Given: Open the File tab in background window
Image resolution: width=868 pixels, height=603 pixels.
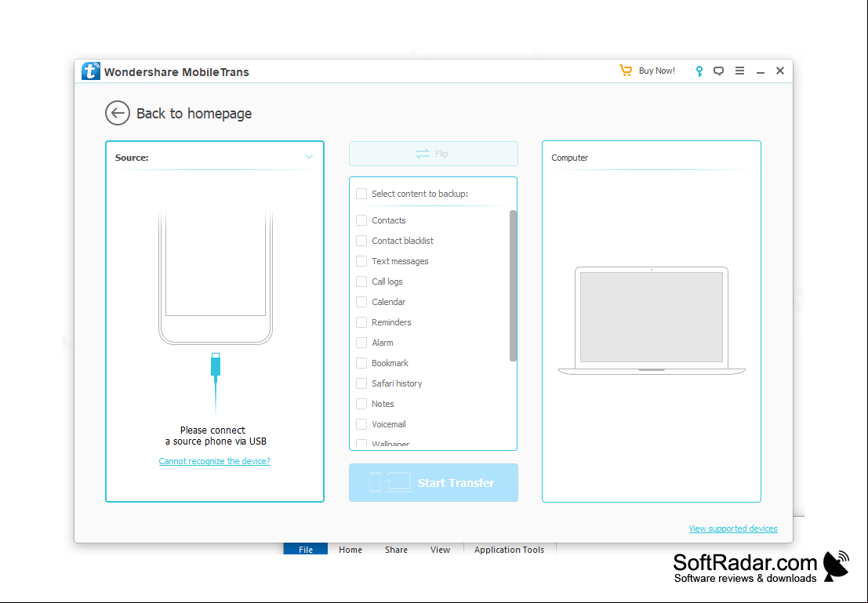Looking at the screenshot, I should [x=306, y=550].
